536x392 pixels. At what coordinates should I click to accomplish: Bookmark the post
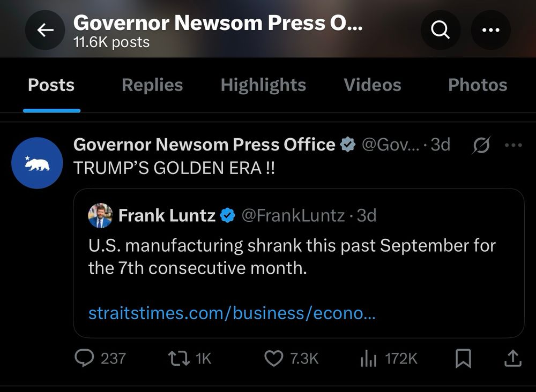(x=463, y=358)
